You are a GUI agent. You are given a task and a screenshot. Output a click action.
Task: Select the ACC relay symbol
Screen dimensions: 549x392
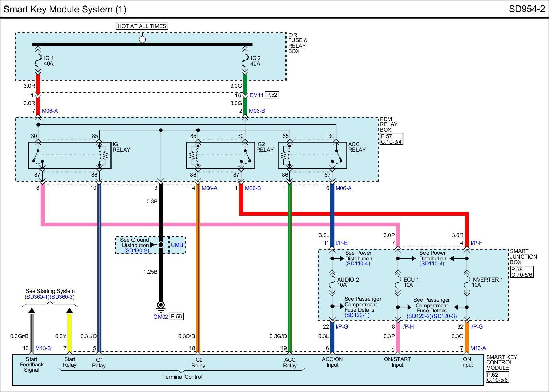pos(312,155)
